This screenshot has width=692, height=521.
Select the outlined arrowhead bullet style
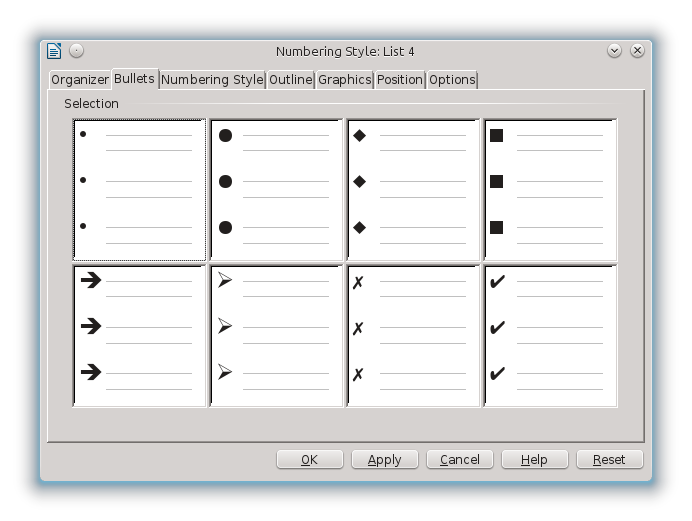click(277, 336)
